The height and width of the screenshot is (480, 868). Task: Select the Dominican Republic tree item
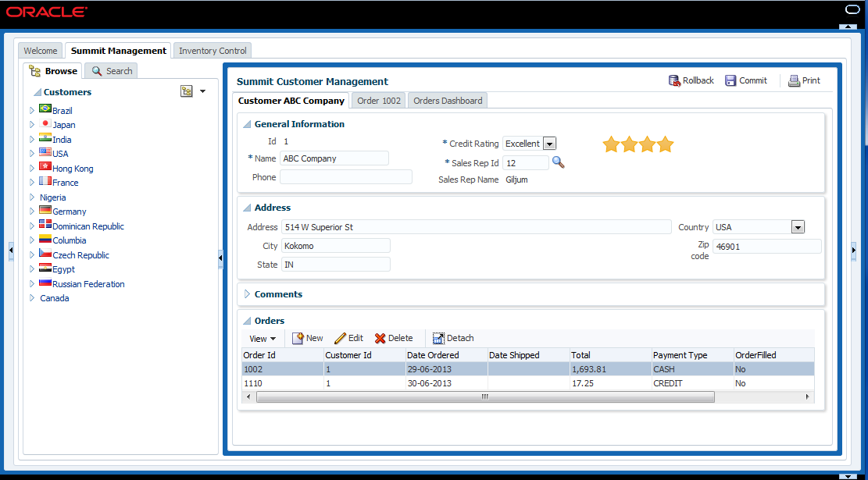coord(88,226)
